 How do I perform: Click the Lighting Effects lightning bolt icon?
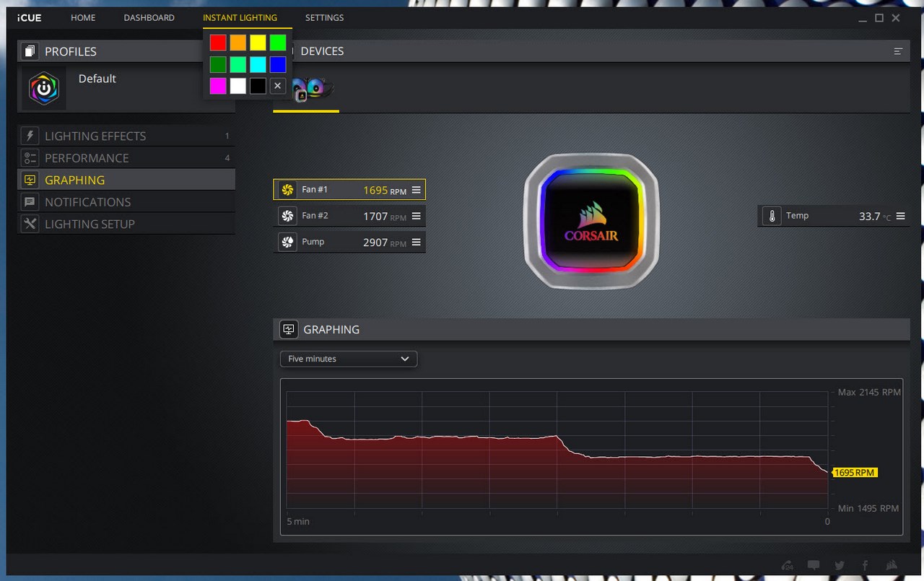pyautogui.click(x=30, y=136)
